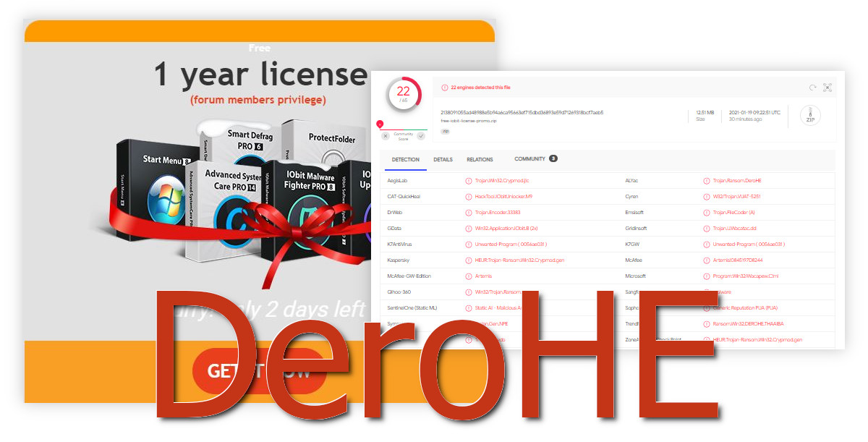The height and width of the screenshot is (442, 868).
Task: Click the '(forum members privilege)' text
Action: click(x=258, y=100)
